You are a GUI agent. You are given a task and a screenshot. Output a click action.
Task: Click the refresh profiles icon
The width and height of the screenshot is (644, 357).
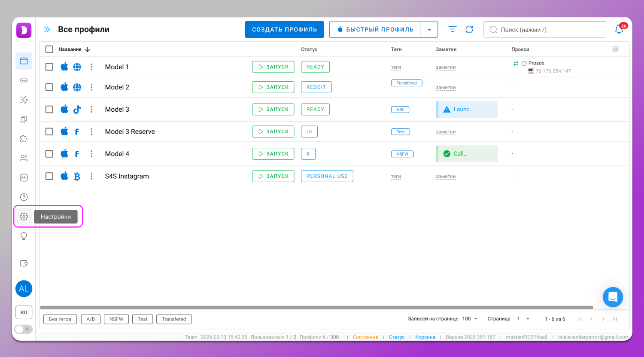coord(469,29)
